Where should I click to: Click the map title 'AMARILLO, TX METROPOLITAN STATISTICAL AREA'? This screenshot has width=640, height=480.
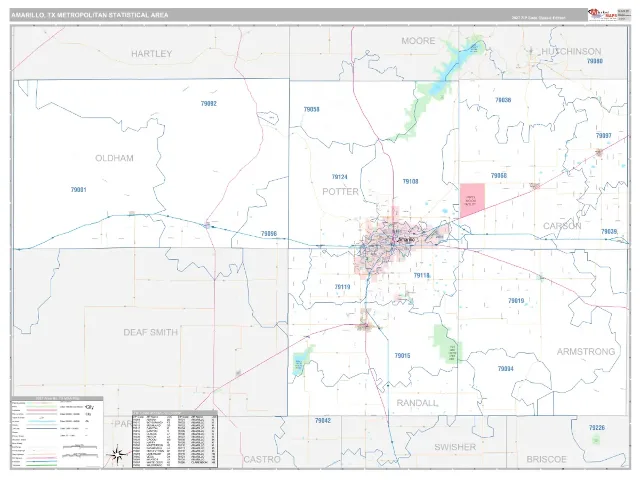tap(90, 15)
